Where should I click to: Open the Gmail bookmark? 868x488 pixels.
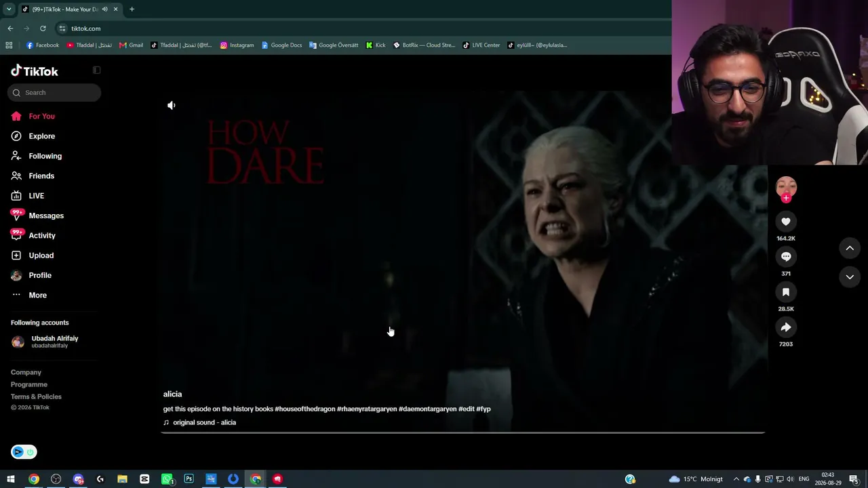131,45
